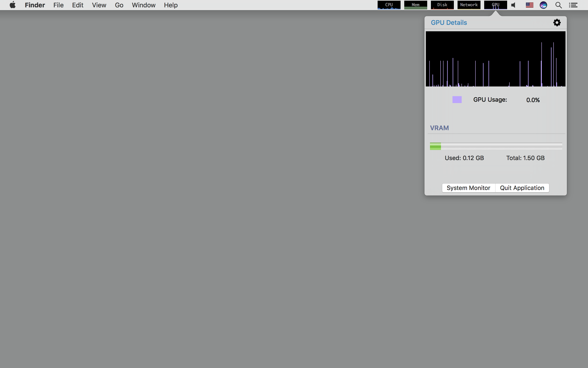Open the Apple menu
Image resolution: width=588 pixels, height=368 pixels.
tap(13, 5)
